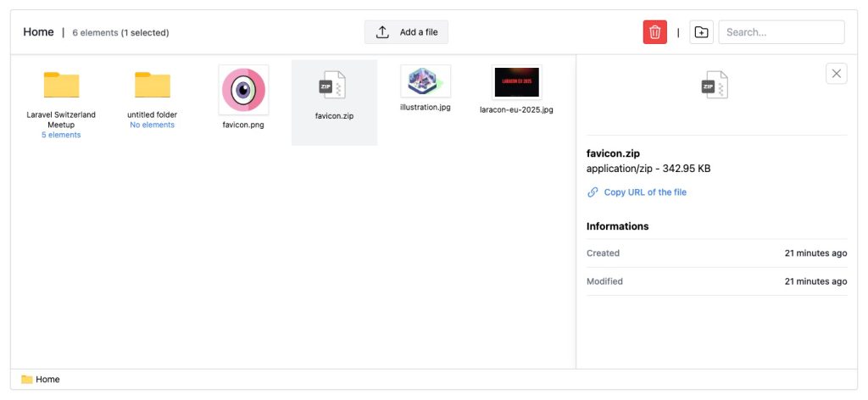Click Copy URL of the file link

[645, 192]
